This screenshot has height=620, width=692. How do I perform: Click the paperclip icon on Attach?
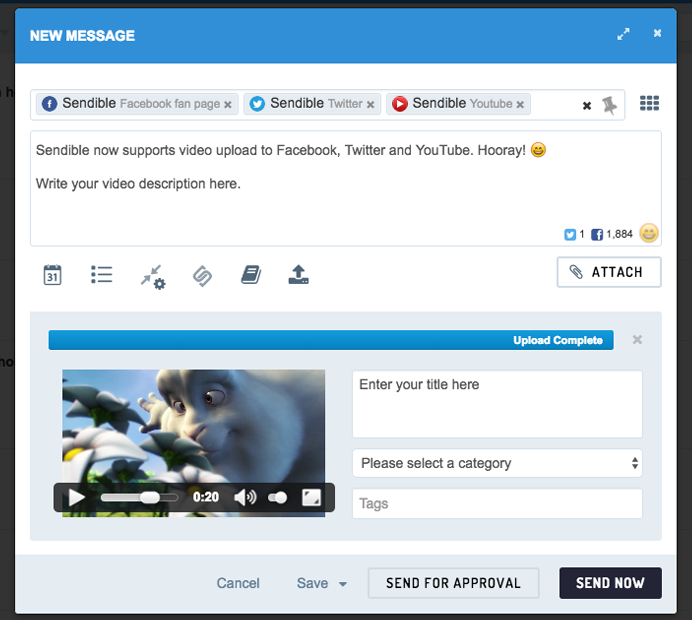[576, 272]
